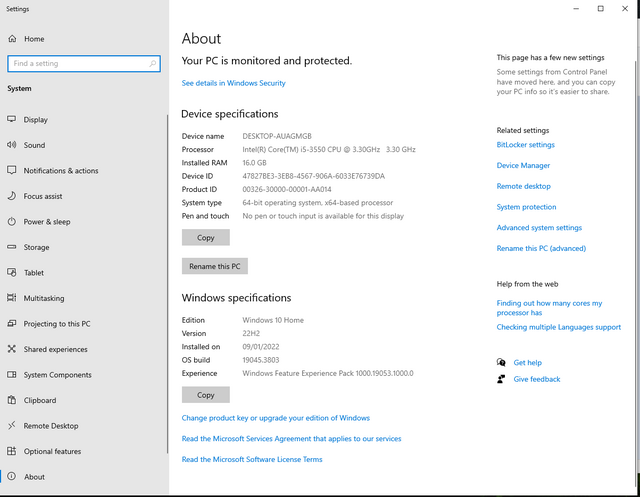Viewport: 640px width, 497px height.
Task: Change product key or upgrade Windows edition
Action: pos(276,418)
